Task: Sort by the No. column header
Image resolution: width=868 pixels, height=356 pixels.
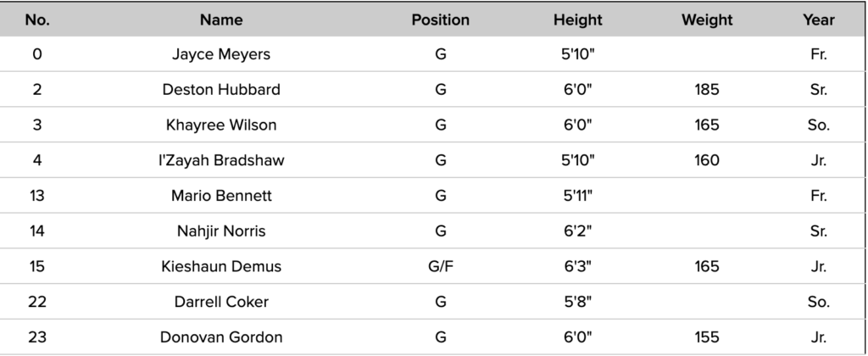Action: pyautogui.click(x=37, y=19)
